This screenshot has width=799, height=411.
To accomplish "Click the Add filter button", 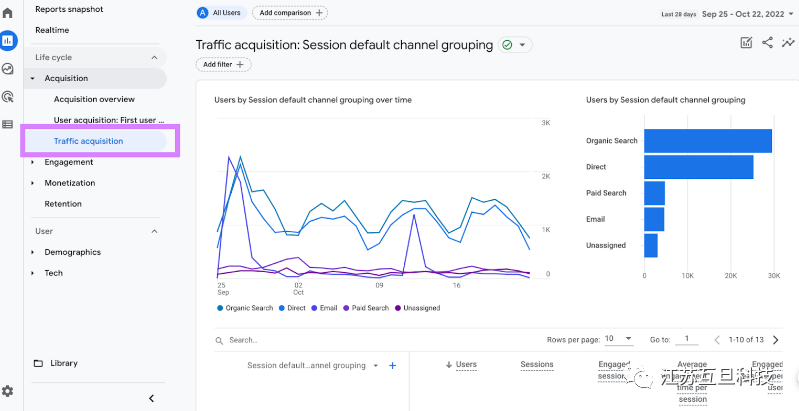I will point(223,64).
